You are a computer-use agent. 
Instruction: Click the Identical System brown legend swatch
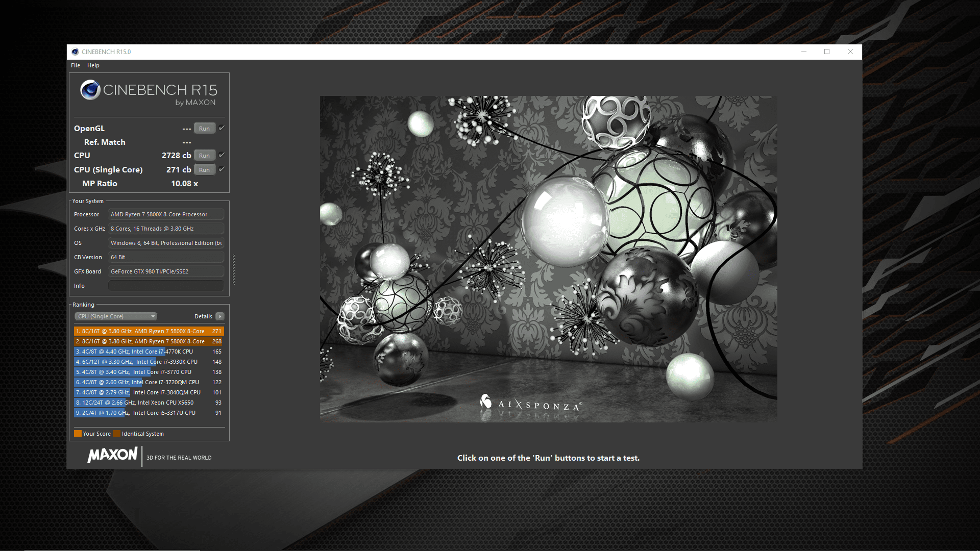pyautogui.click(x=116, y=434)
